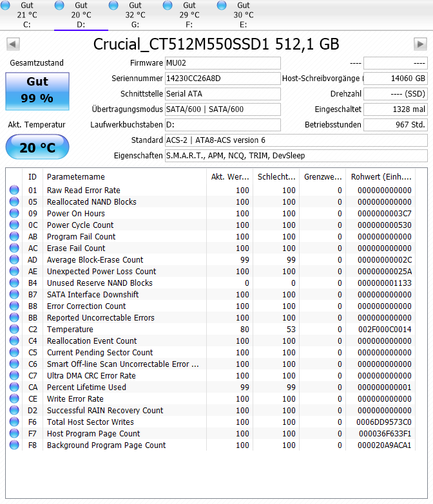This screenshot has width=433, height=504.
Task: Click disk title Crucial_CT512M550SSD1 512,1 GB
Action: 216,44
